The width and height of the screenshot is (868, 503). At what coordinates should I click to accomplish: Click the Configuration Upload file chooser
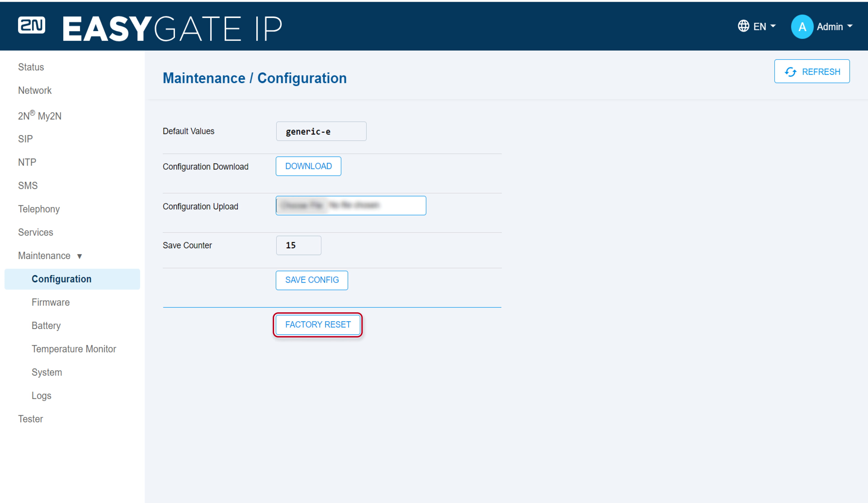coord(351,206)
